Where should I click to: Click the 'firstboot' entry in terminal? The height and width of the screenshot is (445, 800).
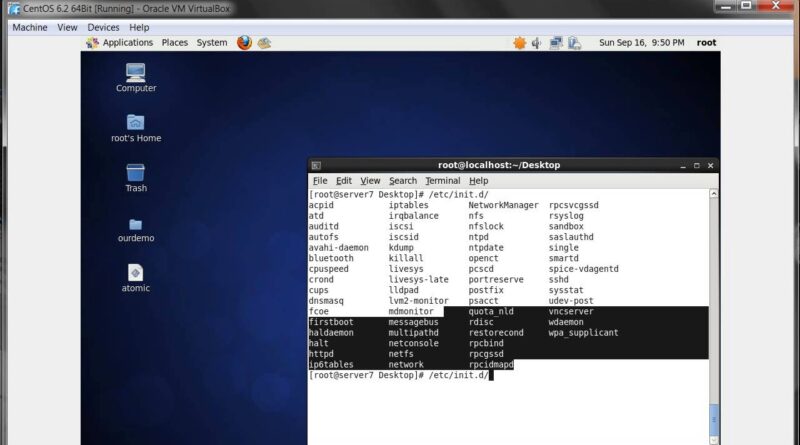coord(331,322)
